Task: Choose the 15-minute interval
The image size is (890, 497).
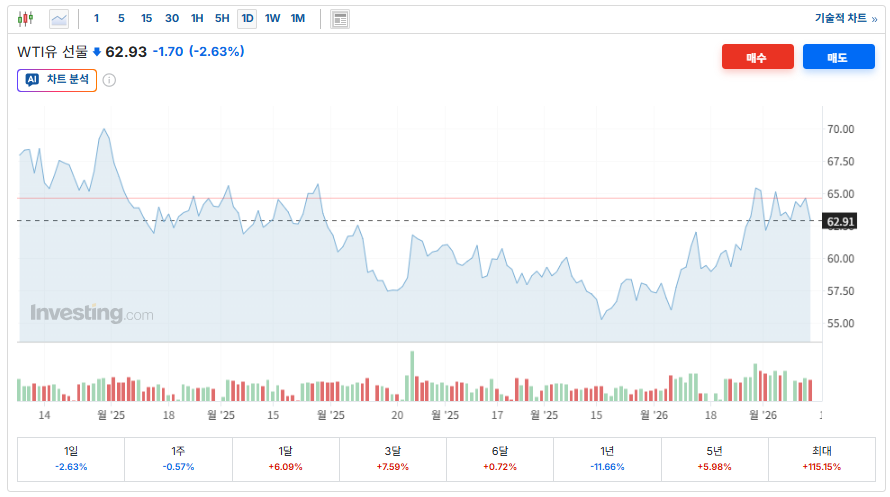Action: coord(146,19)
